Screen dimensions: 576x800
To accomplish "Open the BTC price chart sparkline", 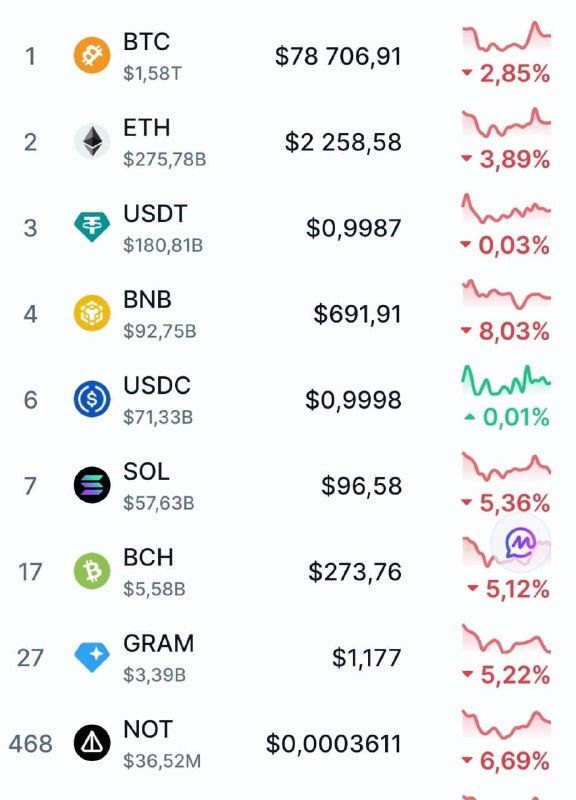I will click(506, 37).
